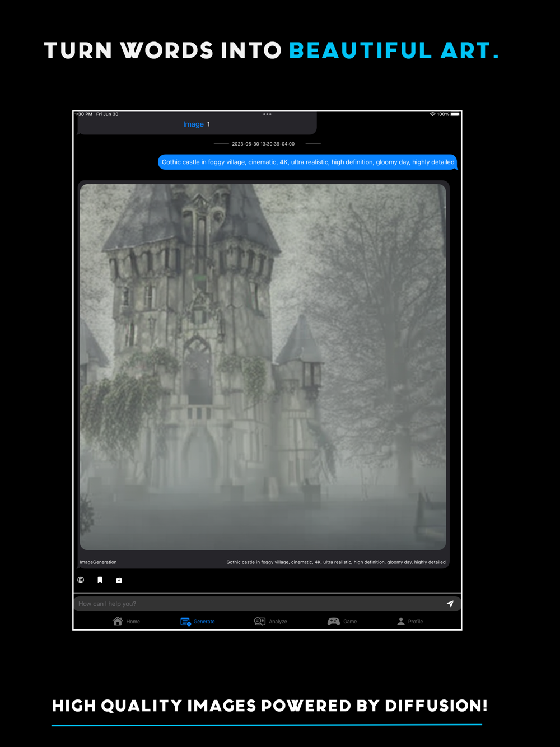Tap the '1:30 PM' status bar time
Image resolution: width=560 pixels, height=747 pixels.
pyautogui.click(x=83, y=114)
